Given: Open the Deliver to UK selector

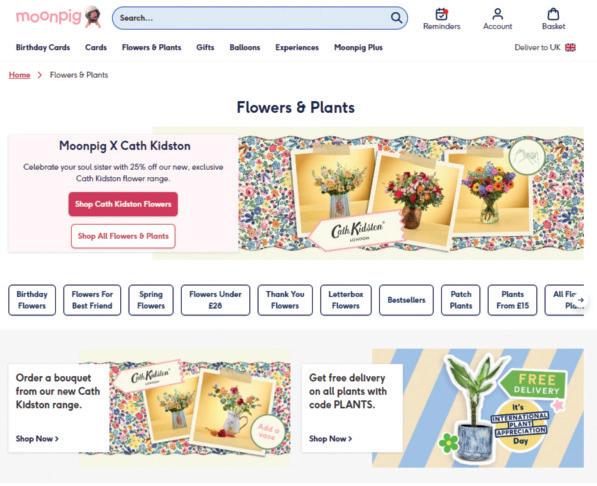Looking at the screenshot, I should click(545, 47).
